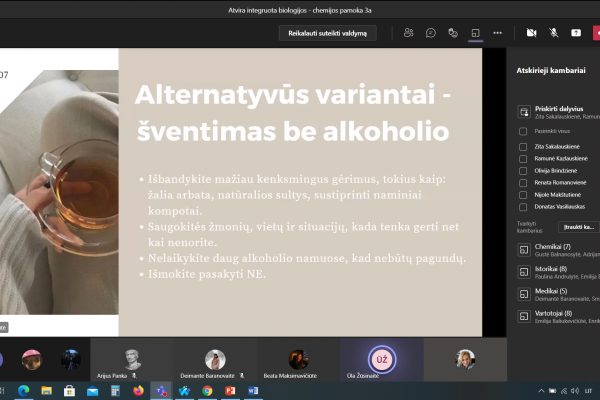Screen dimensions: 600x400
Task: Check Renata Romanovienė checkbox
Action: pyautogui.click(x=523, y=183)
